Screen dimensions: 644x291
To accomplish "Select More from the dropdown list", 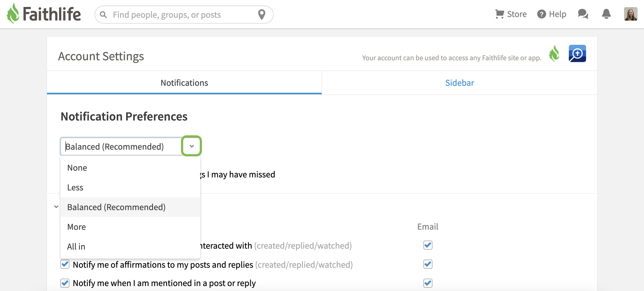I will [x=130, y=227].
